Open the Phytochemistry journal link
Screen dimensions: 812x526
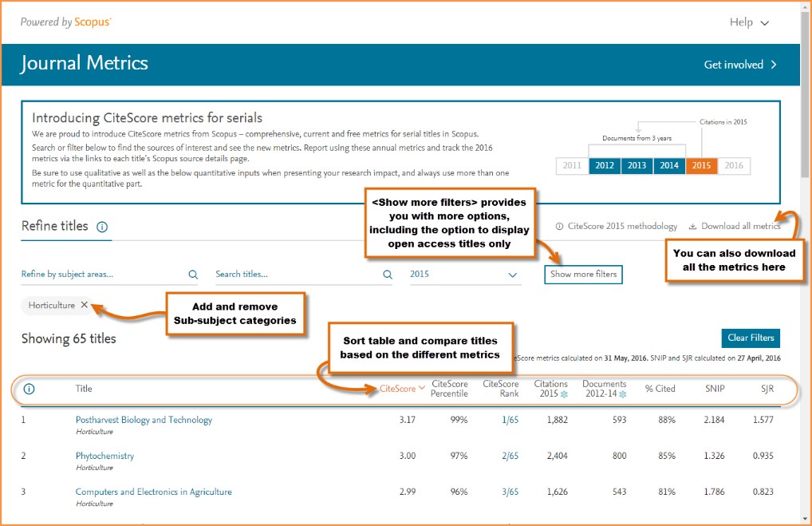click(104, 456)
